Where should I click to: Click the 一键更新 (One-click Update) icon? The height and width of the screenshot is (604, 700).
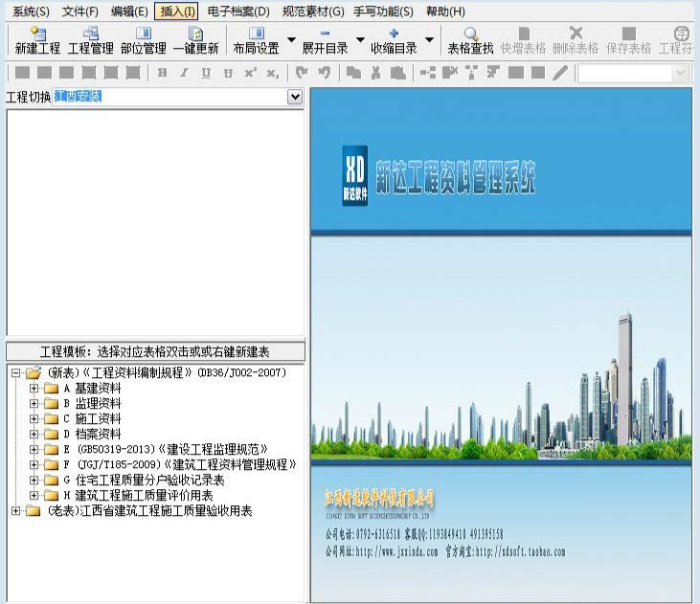click(x=195, y=40)
